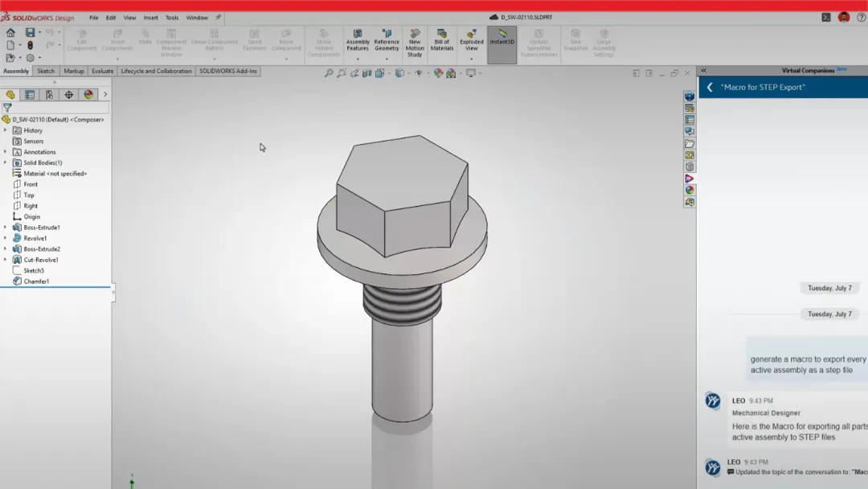Open the ConfigurationManager tab
Image resolution: width=868 pixels, height=489 pixels.
49,95
